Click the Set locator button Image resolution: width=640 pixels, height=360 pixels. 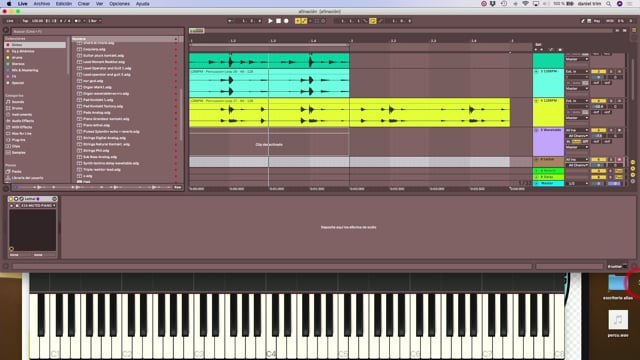(x=538, y=44)
